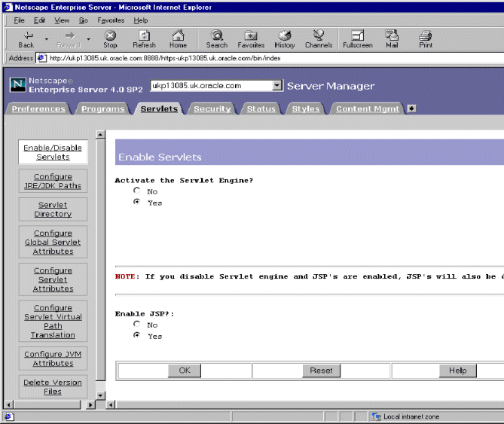
Task: Click the Back toolbar icon
Action: [x=26, y=39]
